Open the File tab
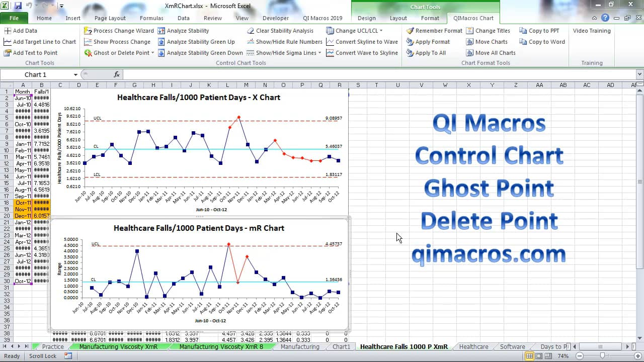Image resolution: width=644 pixels, height=362 pixels. click(14, 18)
